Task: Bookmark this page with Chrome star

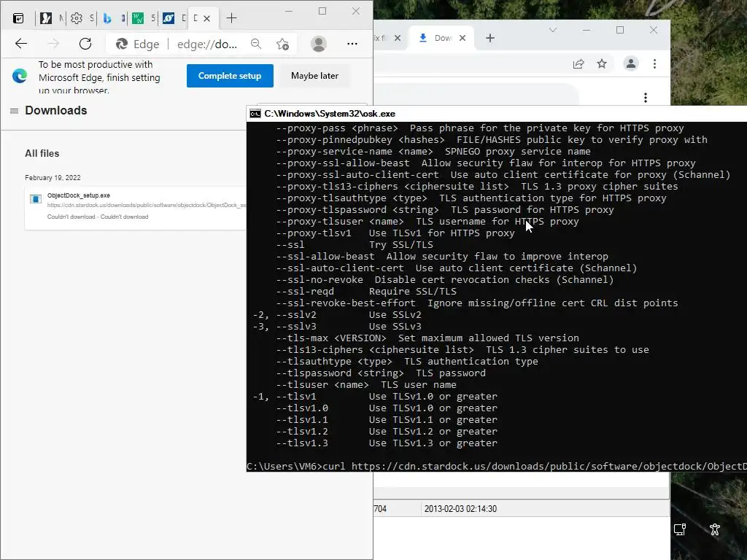Action: click(x=602, y=64)
